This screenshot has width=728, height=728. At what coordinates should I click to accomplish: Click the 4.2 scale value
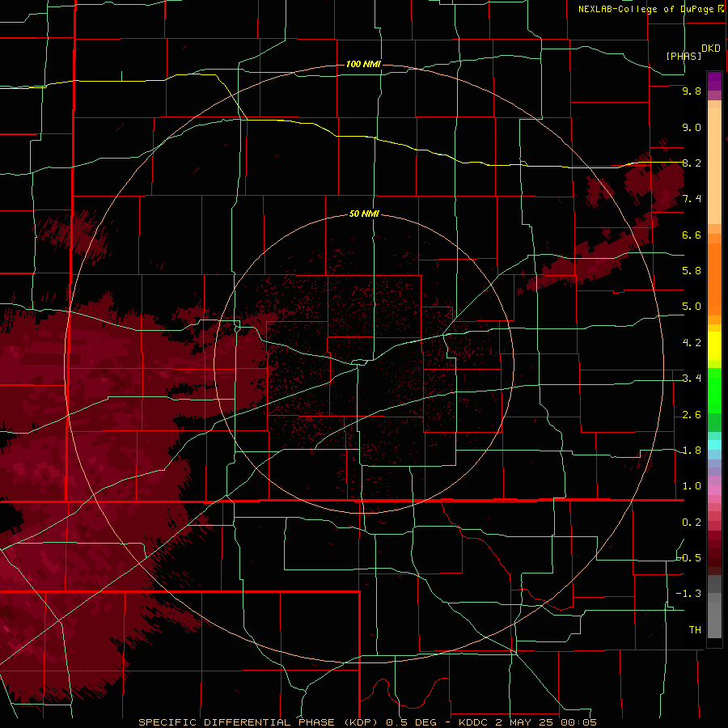(x=692, y=343)
